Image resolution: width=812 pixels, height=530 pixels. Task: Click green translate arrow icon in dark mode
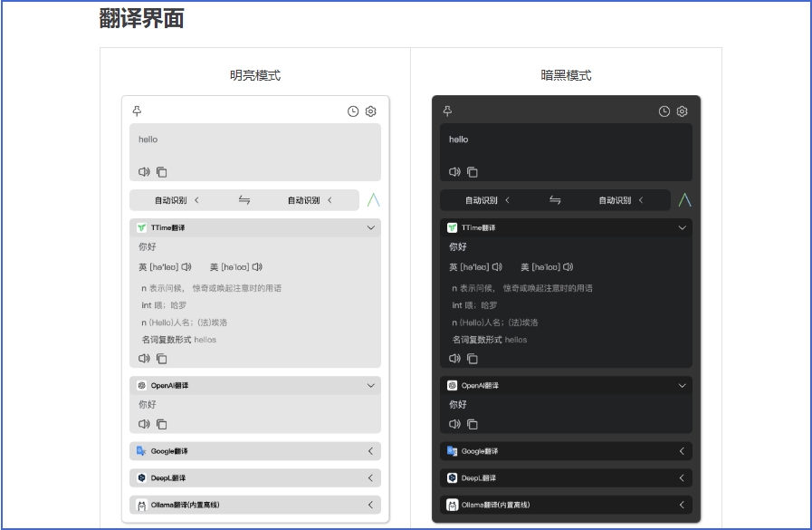pyautogui.click(x=684, y=200)
